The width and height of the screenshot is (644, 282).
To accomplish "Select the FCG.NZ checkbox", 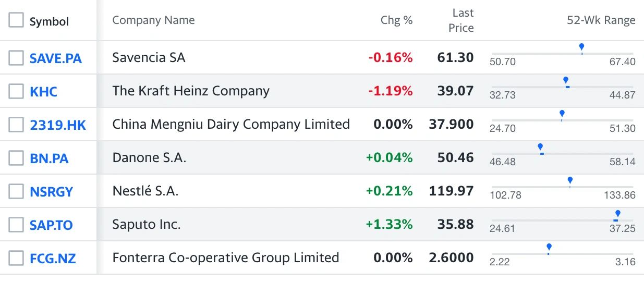I will click(x=16, y=258).
